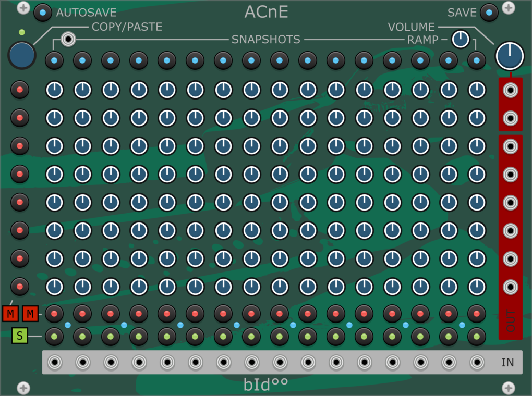Click the first knob in top matrix row
This screenshot has height=396, width=532.
coord(55,90)
